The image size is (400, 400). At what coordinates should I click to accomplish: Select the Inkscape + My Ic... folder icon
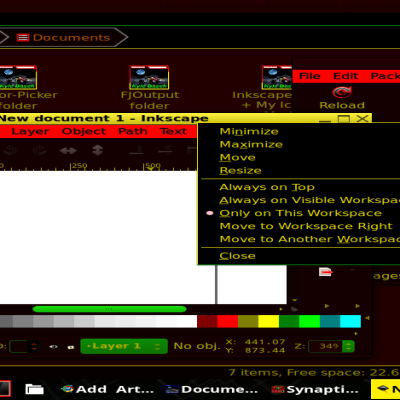click(277, 77)
